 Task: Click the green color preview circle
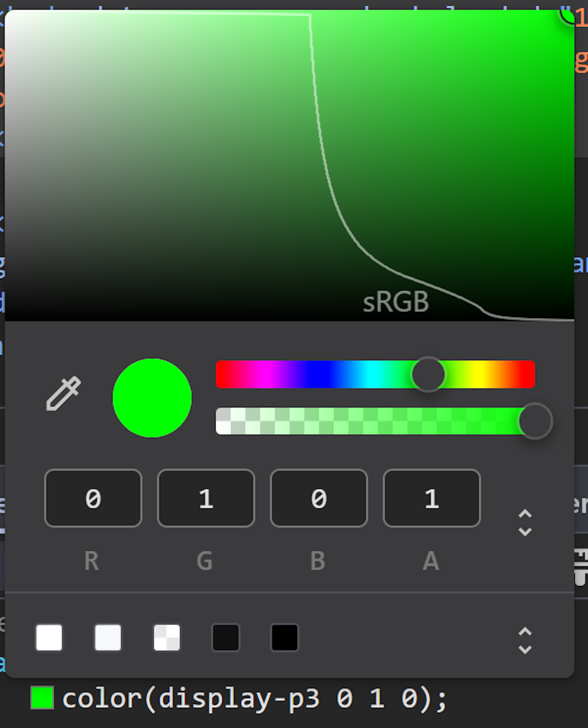click(x=152, y=398)
